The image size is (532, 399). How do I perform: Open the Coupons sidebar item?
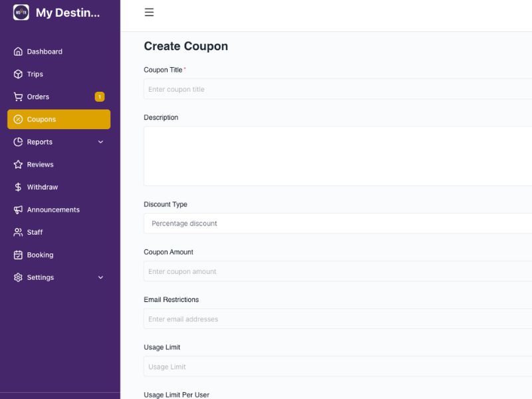point(59,120)
